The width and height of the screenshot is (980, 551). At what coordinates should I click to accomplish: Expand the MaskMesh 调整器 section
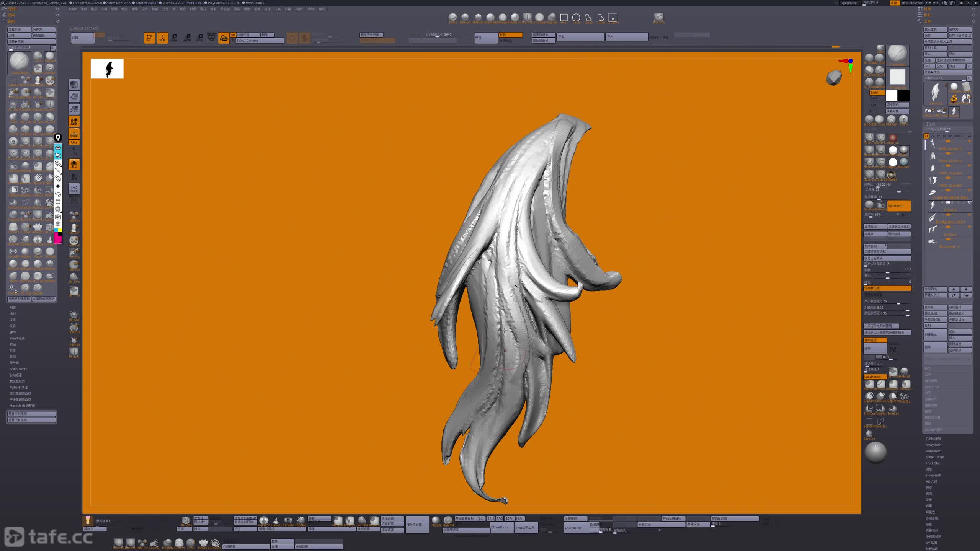pyautogui.click(x=22, y=406)
